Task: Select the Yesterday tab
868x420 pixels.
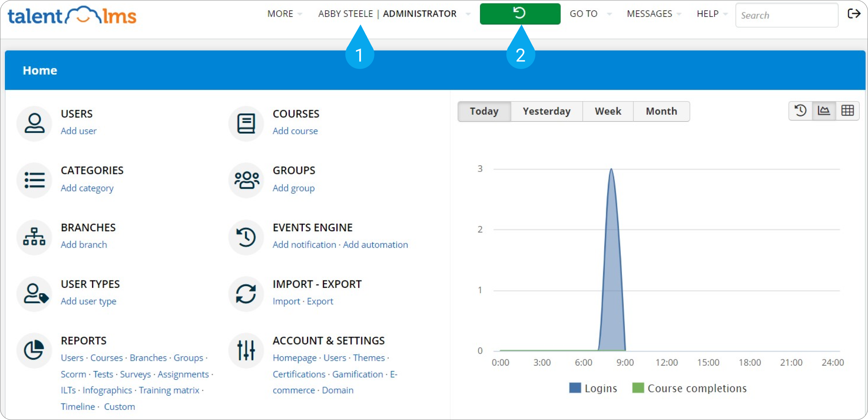Action: coord(547,111)
